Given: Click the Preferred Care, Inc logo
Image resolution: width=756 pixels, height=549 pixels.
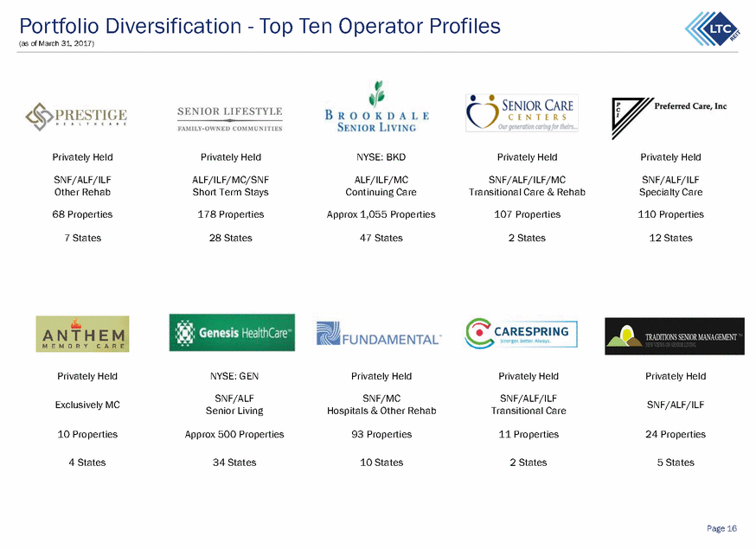Looking at the screenshot, I should coord(670,118).
